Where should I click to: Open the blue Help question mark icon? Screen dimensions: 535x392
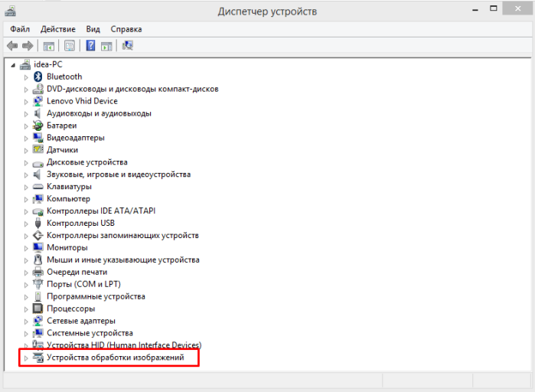click(x=90, y=45)
